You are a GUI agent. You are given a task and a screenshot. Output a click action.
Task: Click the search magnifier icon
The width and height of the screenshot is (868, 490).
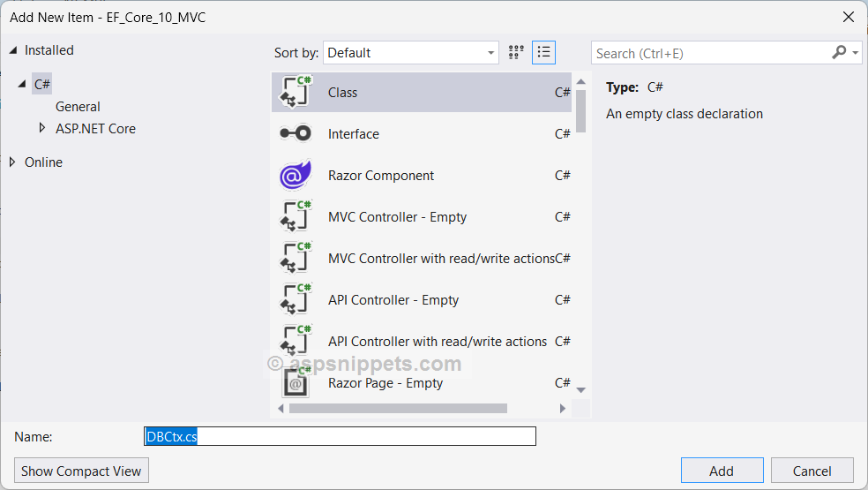pyautogui.click(x=839, y=53)
